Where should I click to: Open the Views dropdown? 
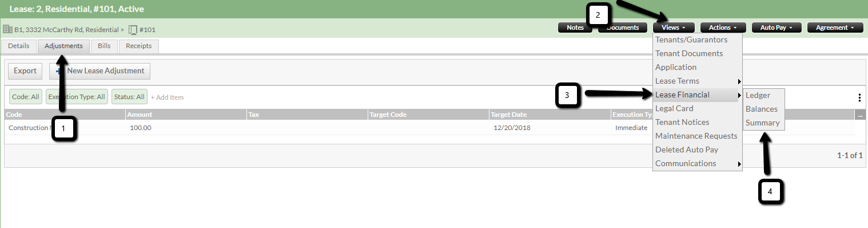pos(674,27)
